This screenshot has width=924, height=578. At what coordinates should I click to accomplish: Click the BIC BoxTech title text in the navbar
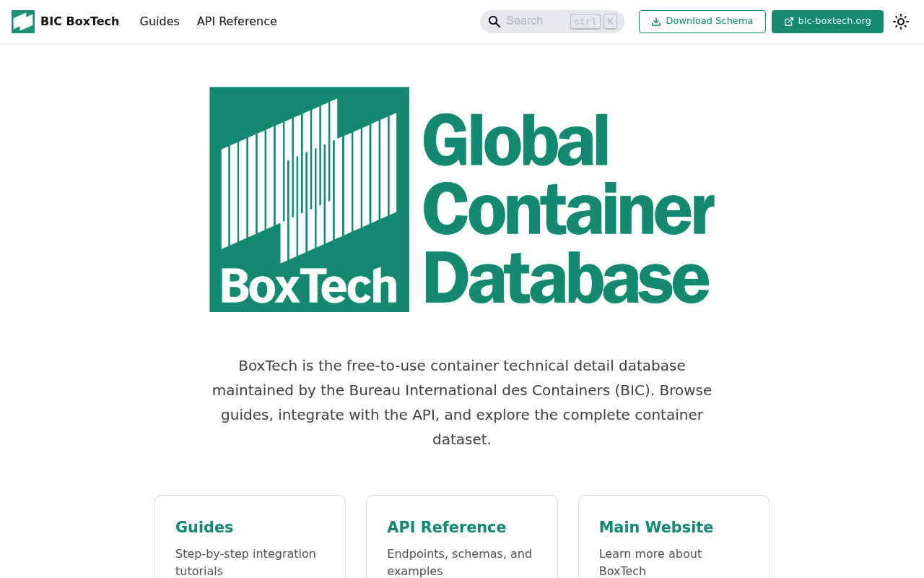tap(79, 22)
